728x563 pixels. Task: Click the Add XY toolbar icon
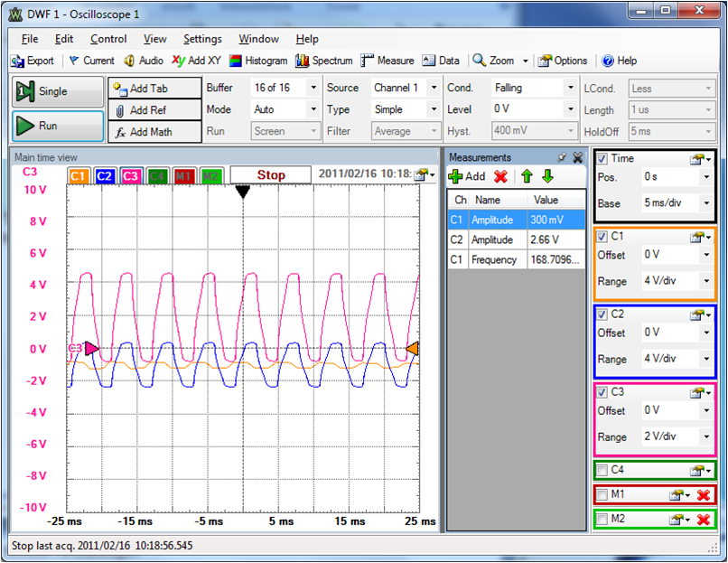[196, 61]
